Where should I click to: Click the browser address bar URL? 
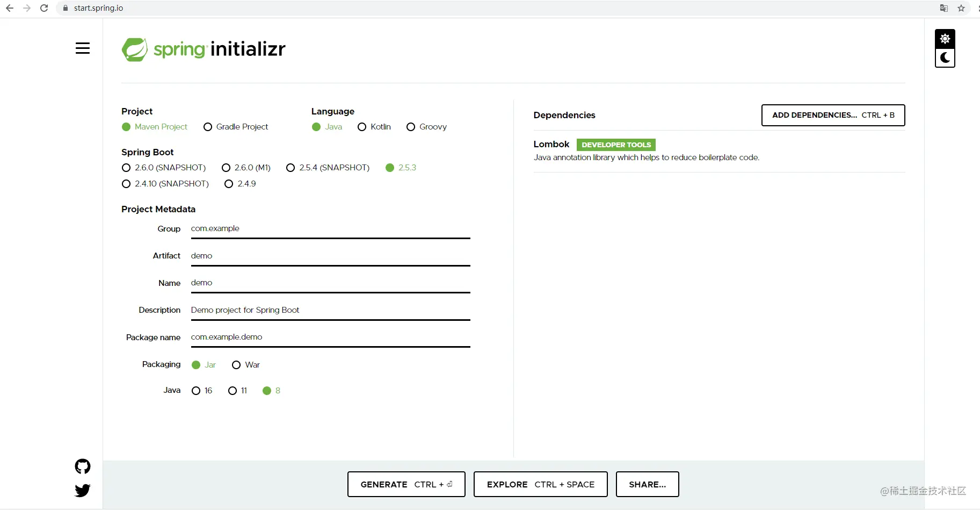point(99,8)
